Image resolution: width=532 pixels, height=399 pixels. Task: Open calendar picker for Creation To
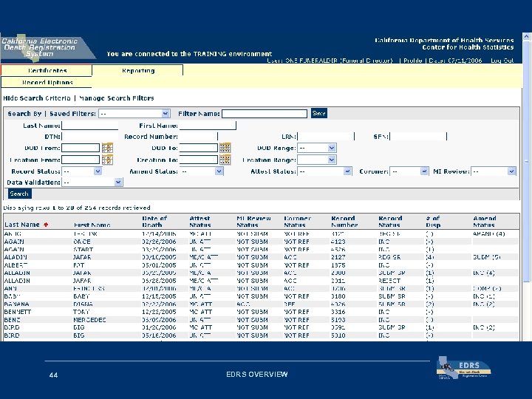coord(225,160)
